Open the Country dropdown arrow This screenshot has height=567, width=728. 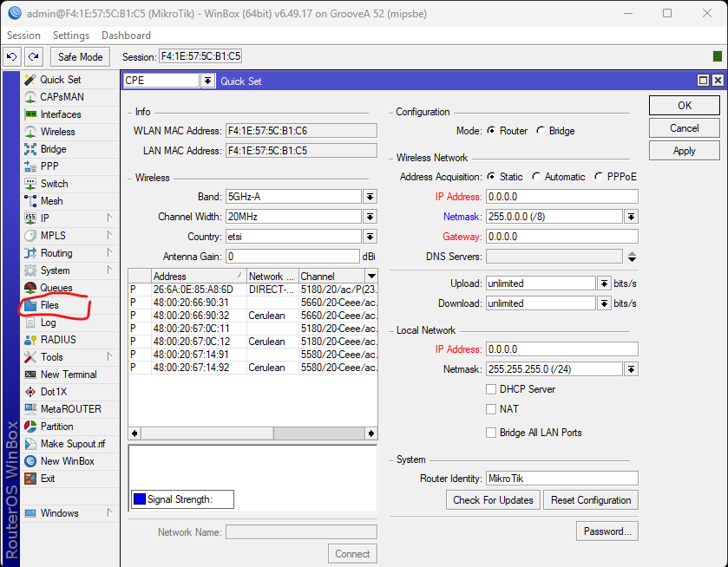(x=370, y=237)
